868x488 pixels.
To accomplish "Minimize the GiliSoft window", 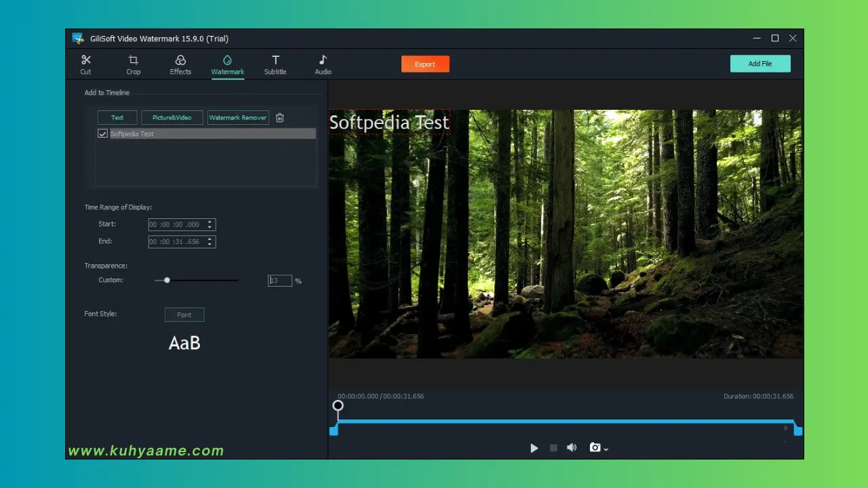I will pyautogui.click(x=757, y=39).
